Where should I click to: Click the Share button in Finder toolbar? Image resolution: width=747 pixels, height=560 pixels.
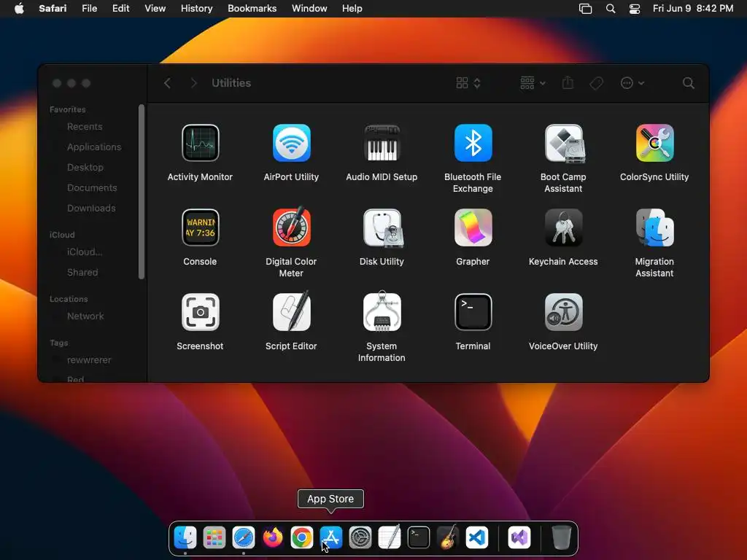pos(568,83)
